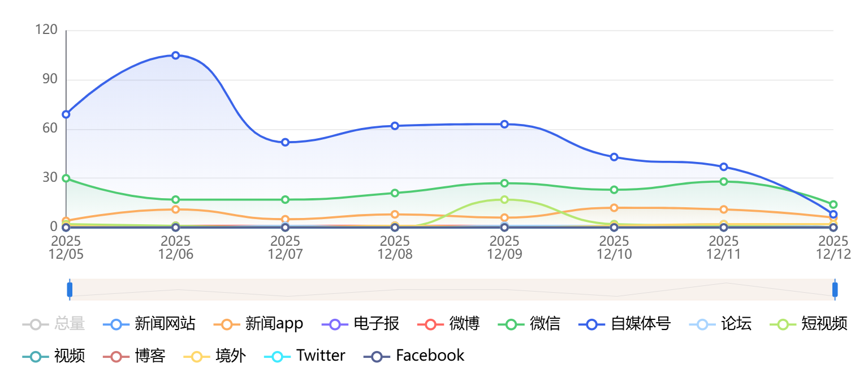Click 新闻app data point on 12/10
868x385 pixels.
[x=614, y=208]
